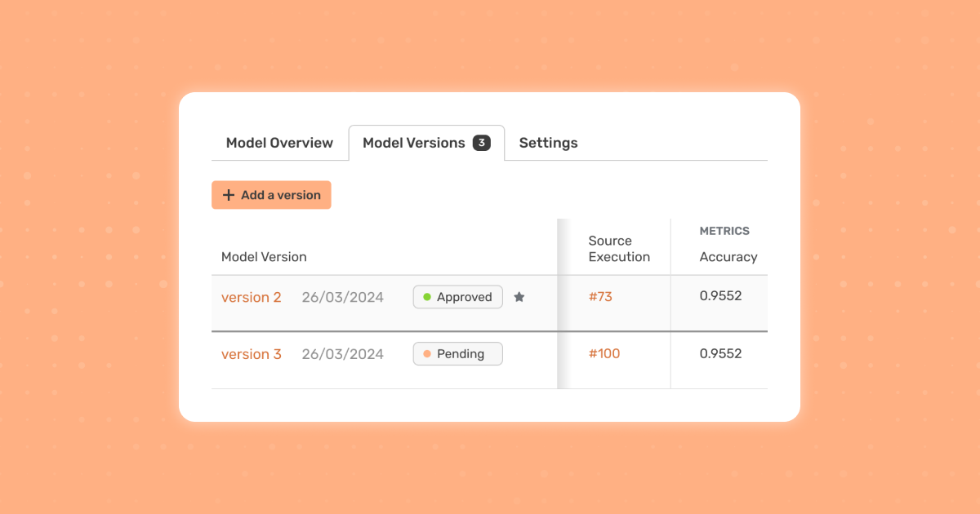Open the Model Overview tab

click(x=279, y=143)
